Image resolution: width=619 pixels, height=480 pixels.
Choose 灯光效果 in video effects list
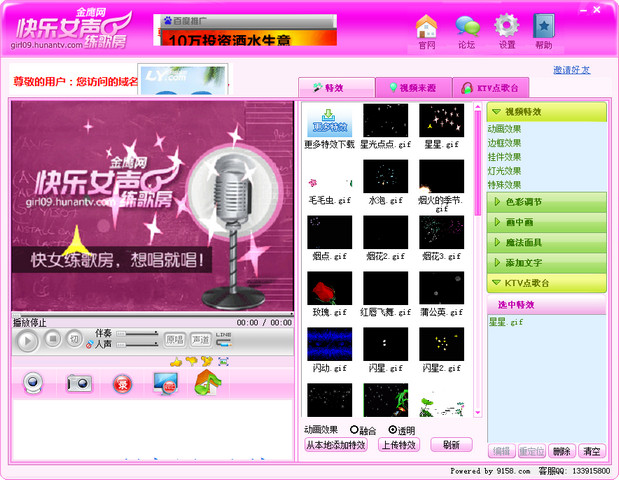pos(505,171)
